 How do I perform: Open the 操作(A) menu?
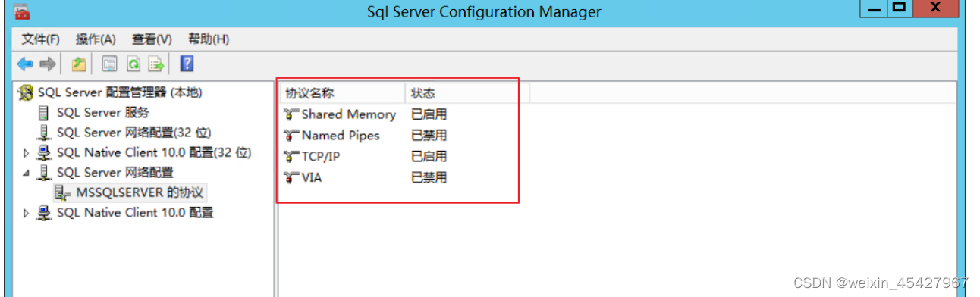tap(96, 39)
